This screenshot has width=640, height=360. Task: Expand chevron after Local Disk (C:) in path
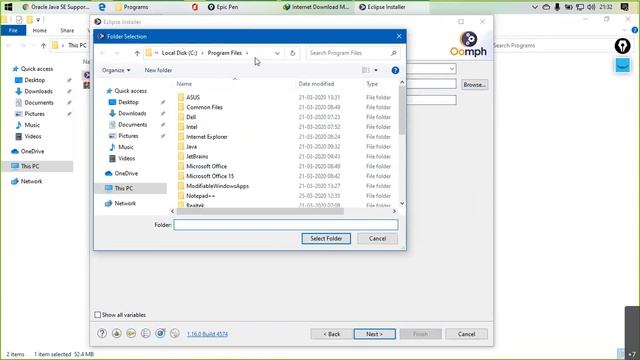[202, 53]
